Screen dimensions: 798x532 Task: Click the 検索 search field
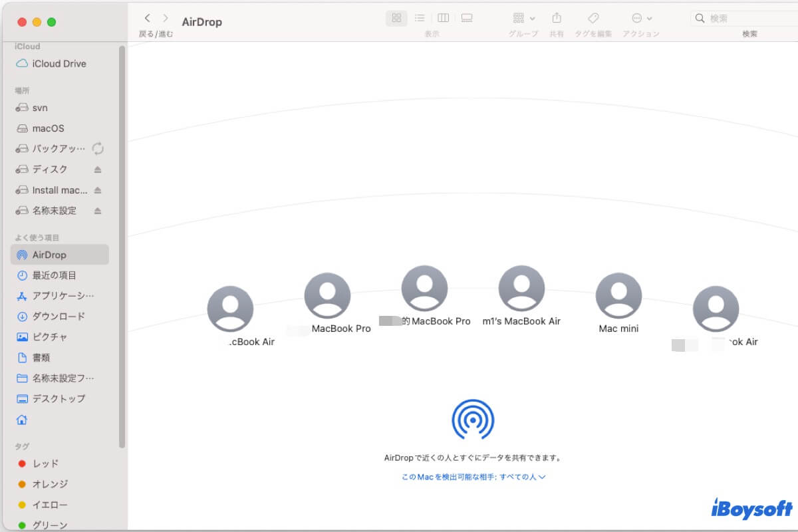(738, 18)
